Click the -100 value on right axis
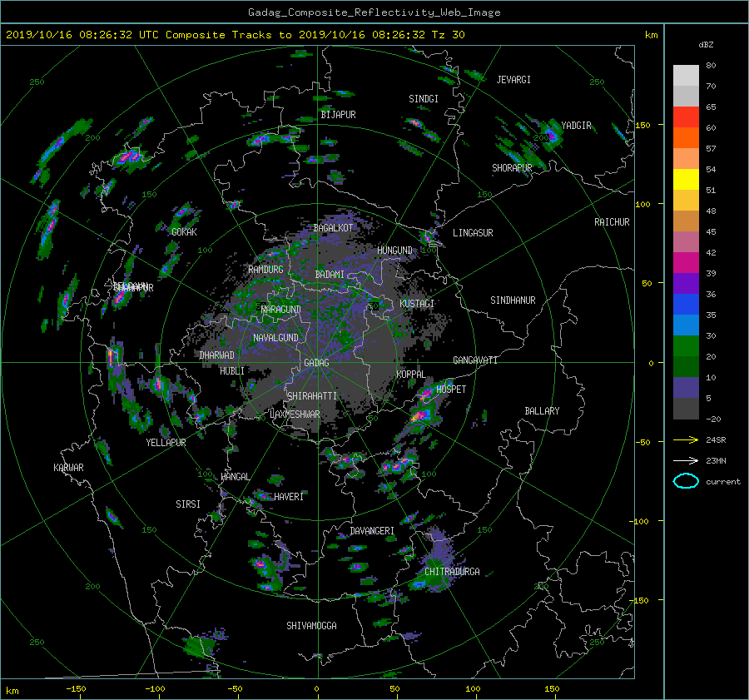Screen dimensions: 749x700 640,521
